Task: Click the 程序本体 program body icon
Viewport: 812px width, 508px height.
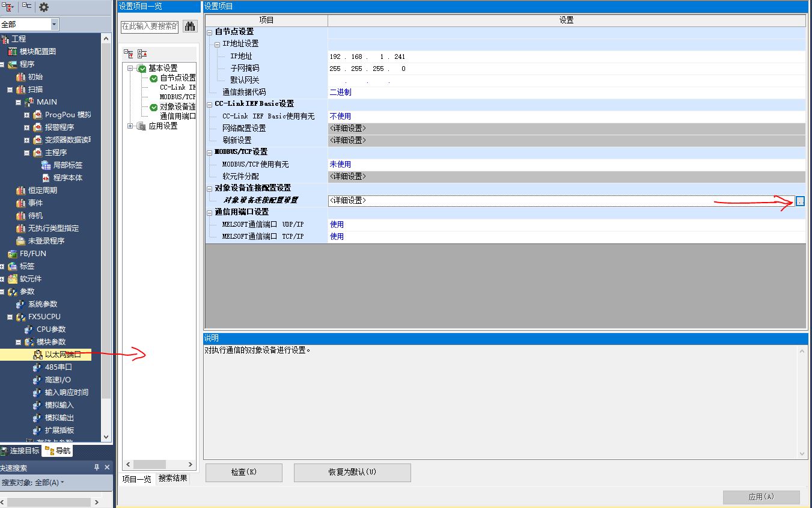Action: point(46,178)
